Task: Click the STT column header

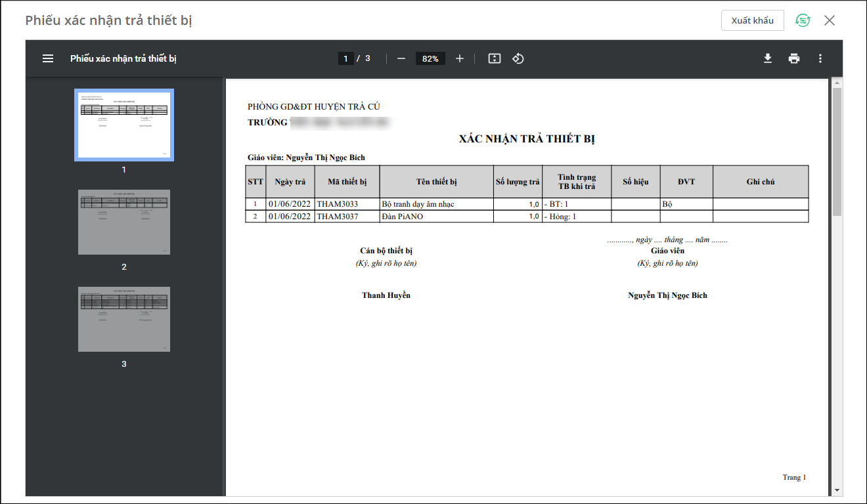Action: [256, 182]
